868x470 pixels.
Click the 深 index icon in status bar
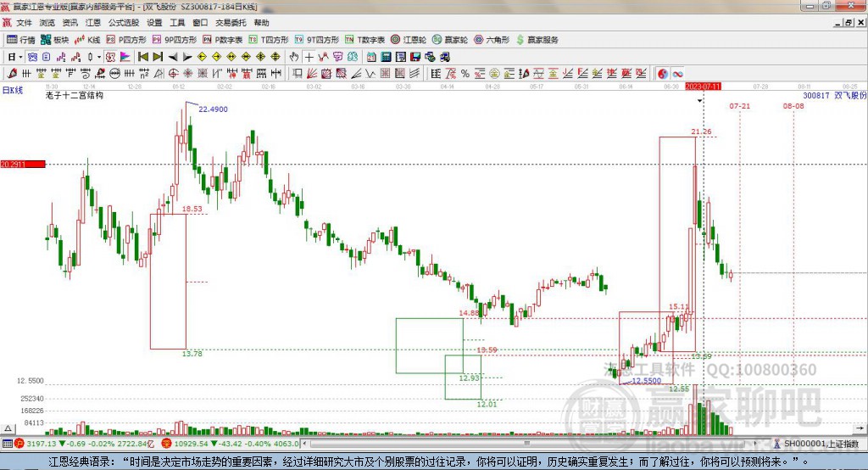[166, 444]
